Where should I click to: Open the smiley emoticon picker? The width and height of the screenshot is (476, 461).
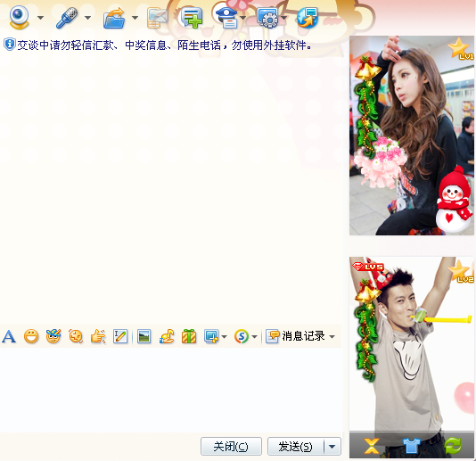31,336
